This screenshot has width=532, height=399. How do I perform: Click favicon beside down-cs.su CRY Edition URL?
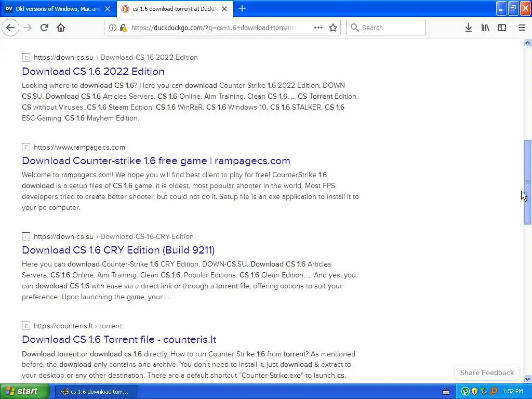[x=26, y=236]
